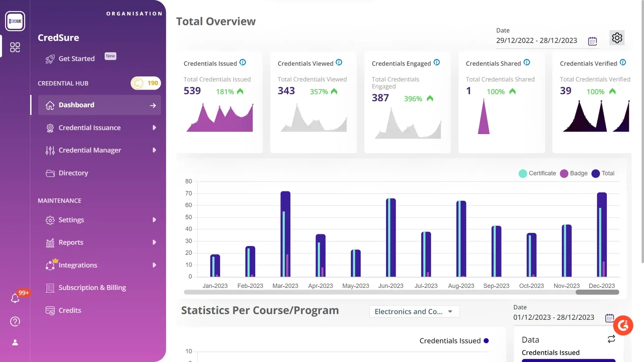644x362 pixels.
Task: Open the user profile icon
Action: [15, 342]
